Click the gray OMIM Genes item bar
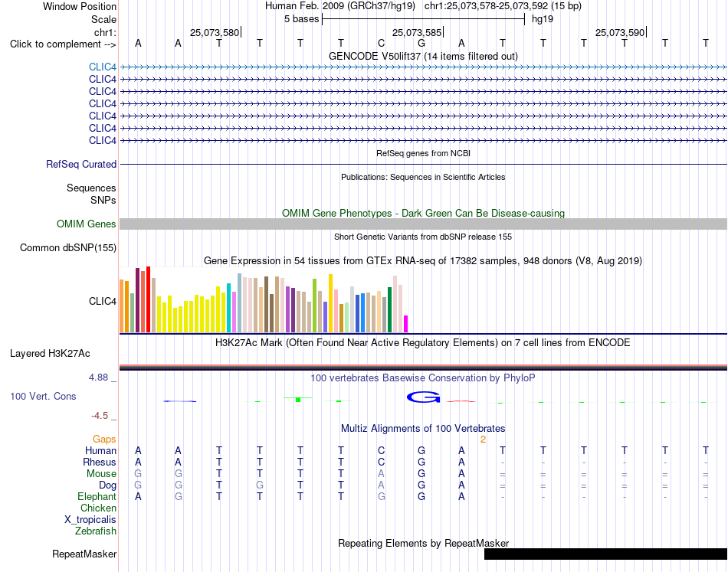This screenshot has height=572, width=728. tap(423, 224)
